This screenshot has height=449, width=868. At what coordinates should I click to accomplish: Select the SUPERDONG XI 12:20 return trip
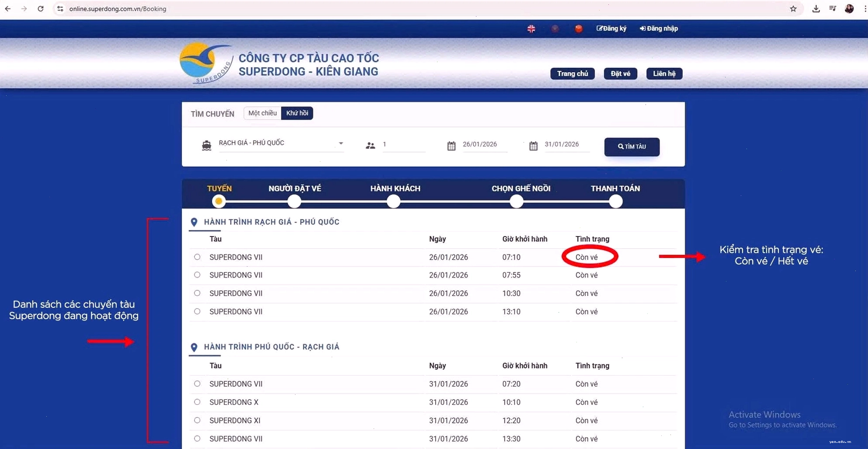click(x=197, y=421)
